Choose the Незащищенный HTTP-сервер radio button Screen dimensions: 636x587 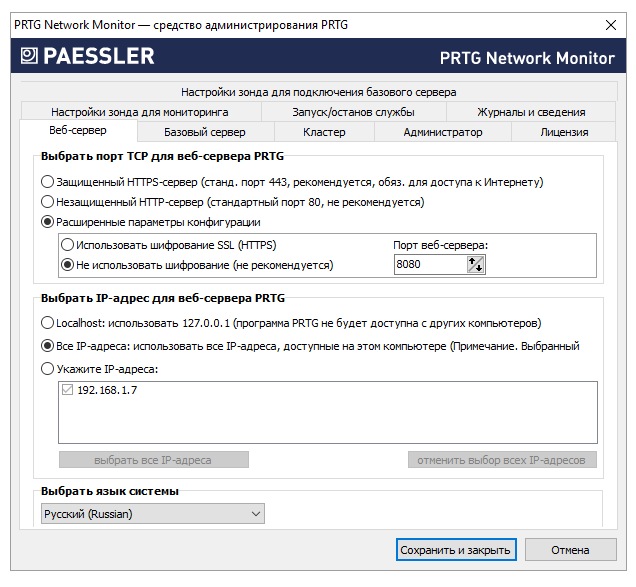pos(48,202)
